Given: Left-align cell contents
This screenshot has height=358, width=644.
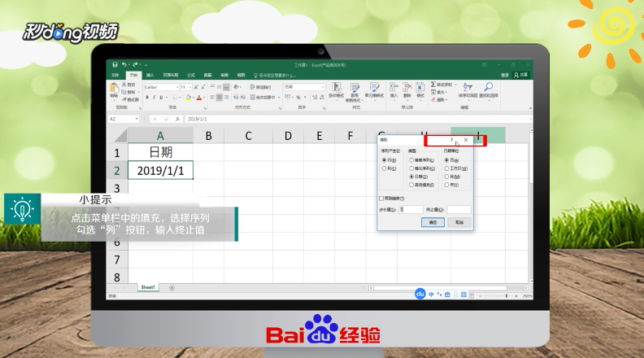Looking at the screenshot, I should point(212,98).
